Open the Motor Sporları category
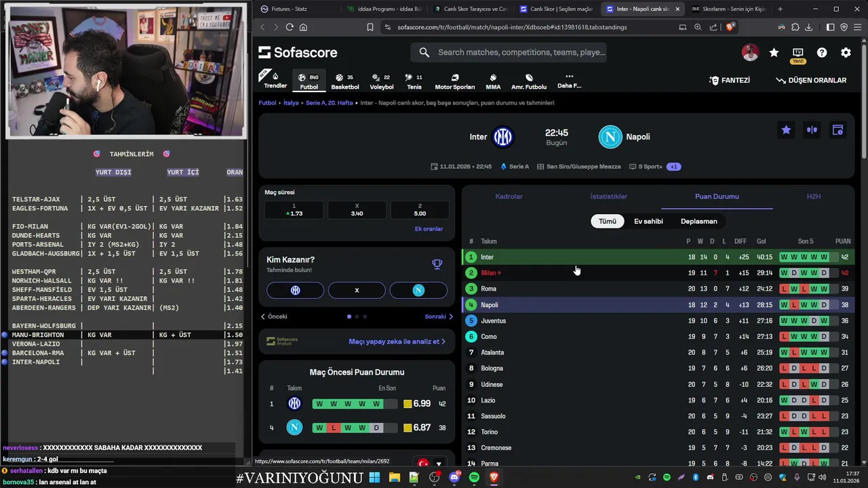This screenshot has height=488, width=868. [x=454, y=81]
